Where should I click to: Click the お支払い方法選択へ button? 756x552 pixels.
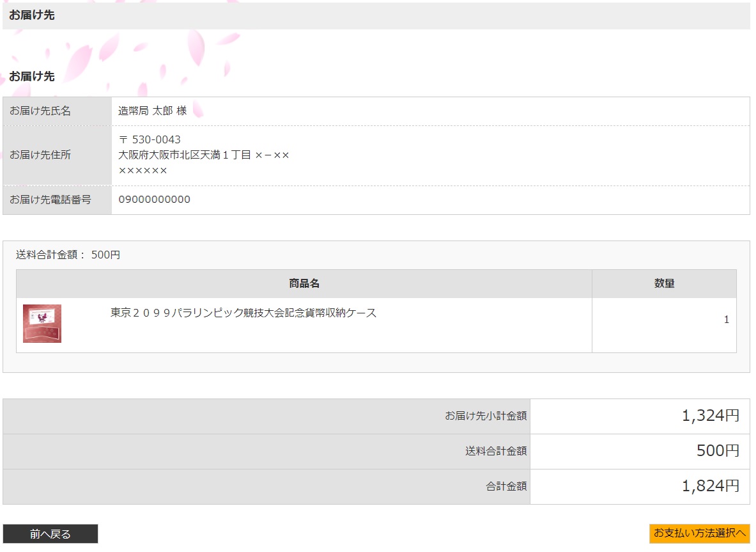[x=699, y=533]
